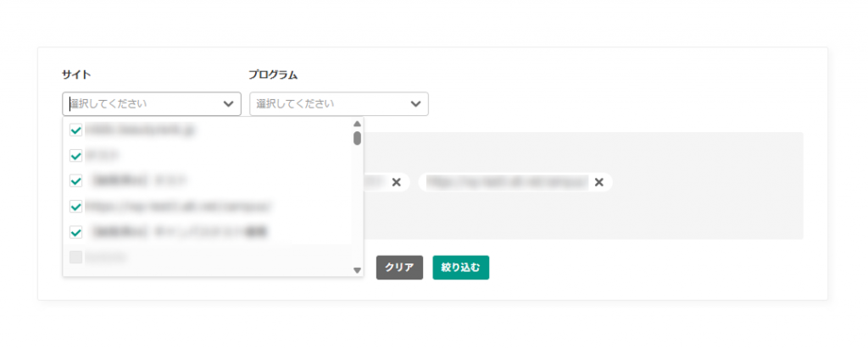Screen dimensions: 868x349
Task: Remove the partially hidden tag with its X
Action: pos(397,182)
